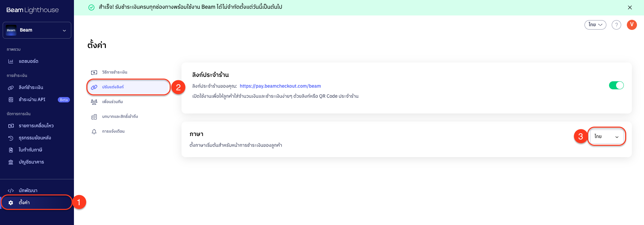
Task: Click the รายการเคลื่อนไหว money icon
Action: (11, 126)
